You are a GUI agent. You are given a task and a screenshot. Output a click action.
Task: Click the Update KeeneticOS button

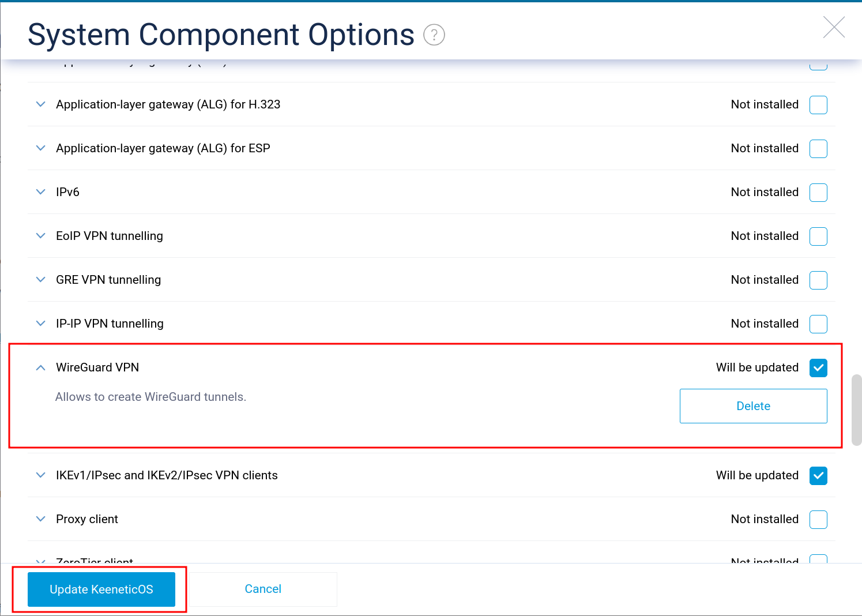[101, 589]
